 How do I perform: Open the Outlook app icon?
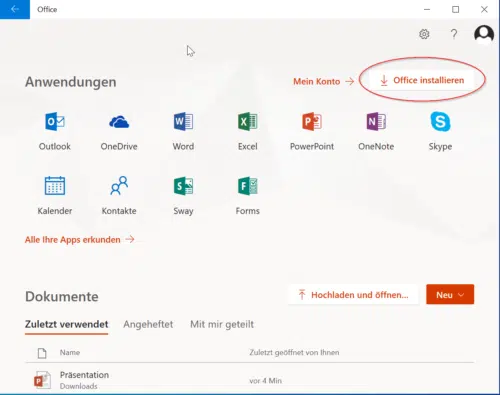55,121
